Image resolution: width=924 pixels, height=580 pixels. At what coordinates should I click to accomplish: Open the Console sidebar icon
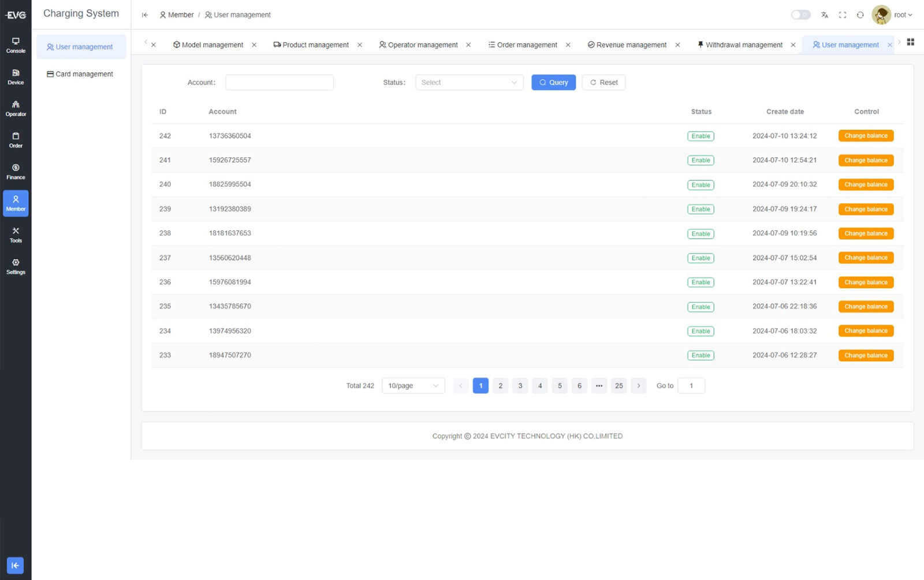(16, 45)
